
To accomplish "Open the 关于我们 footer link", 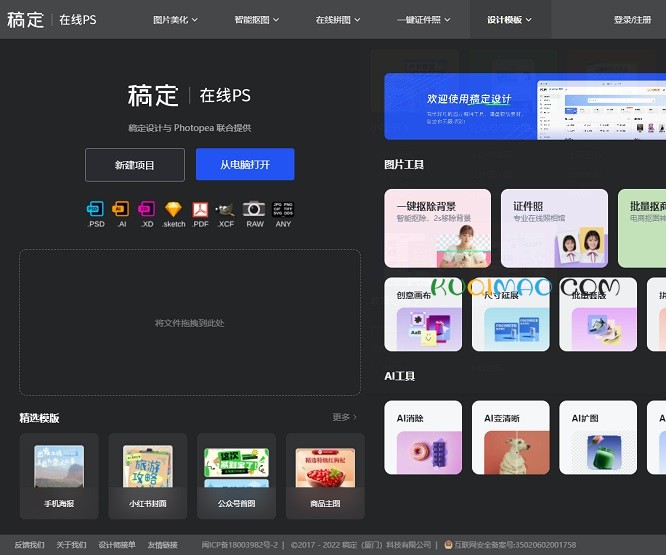I will pyautogui.click(x=71, y=545).
